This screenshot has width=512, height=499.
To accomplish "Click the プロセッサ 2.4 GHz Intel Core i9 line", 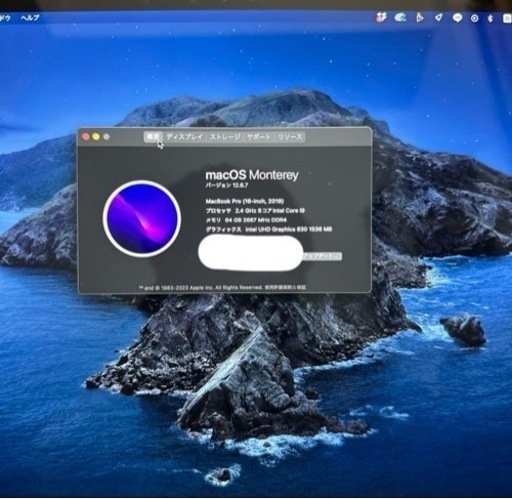I will [255, 211].
